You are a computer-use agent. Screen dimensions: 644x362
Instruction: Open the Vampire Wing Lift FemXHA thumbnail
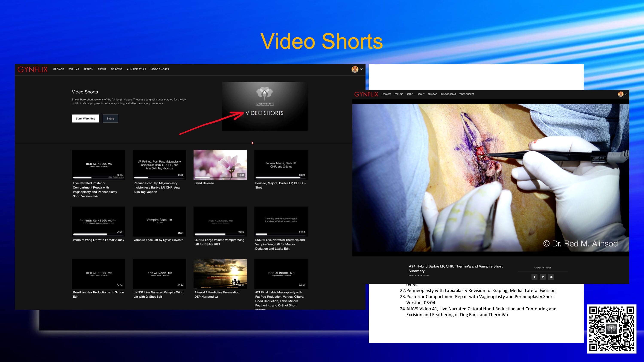[x=99, y=221]
